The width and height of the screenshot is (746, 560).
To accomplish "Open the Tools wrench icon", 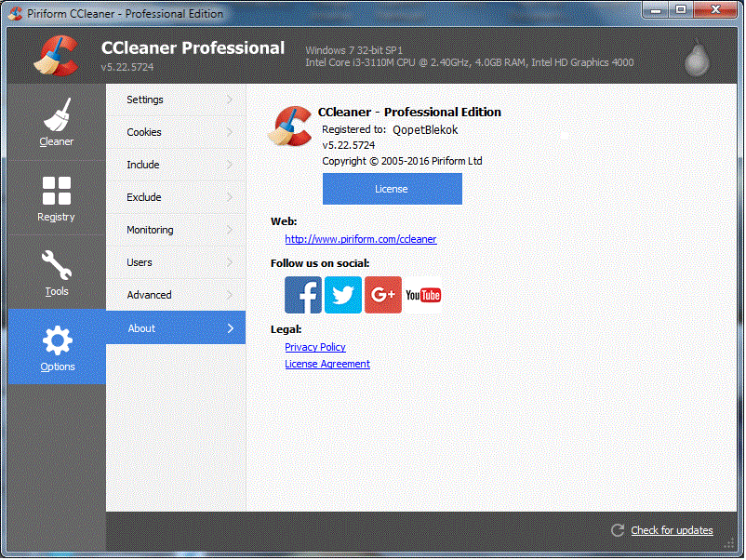I will [56, 265].
